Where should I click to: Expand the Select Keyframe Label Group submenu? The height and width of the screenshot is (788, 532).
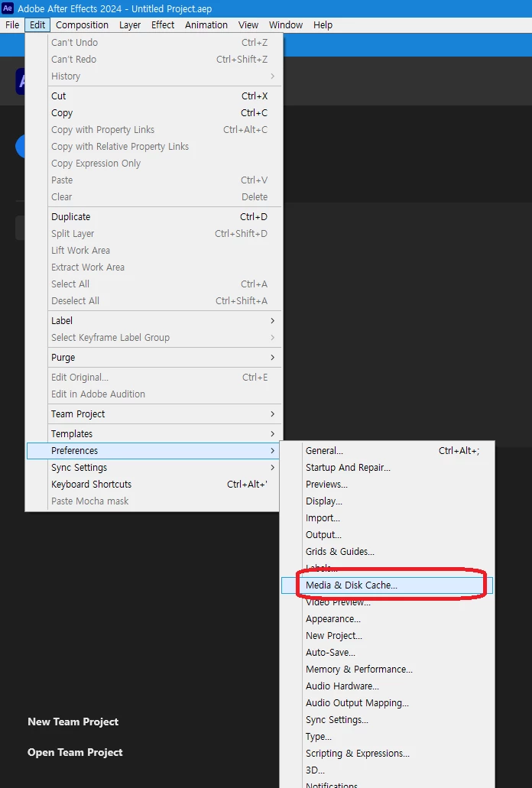click(154, 338)
